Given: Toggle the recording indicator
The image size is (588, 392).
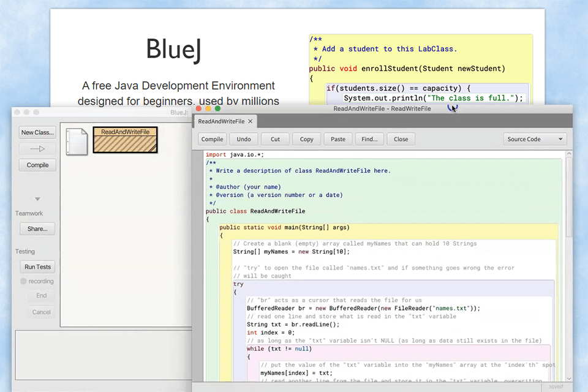Looking at the screenshot, I should tap(23, 281).
